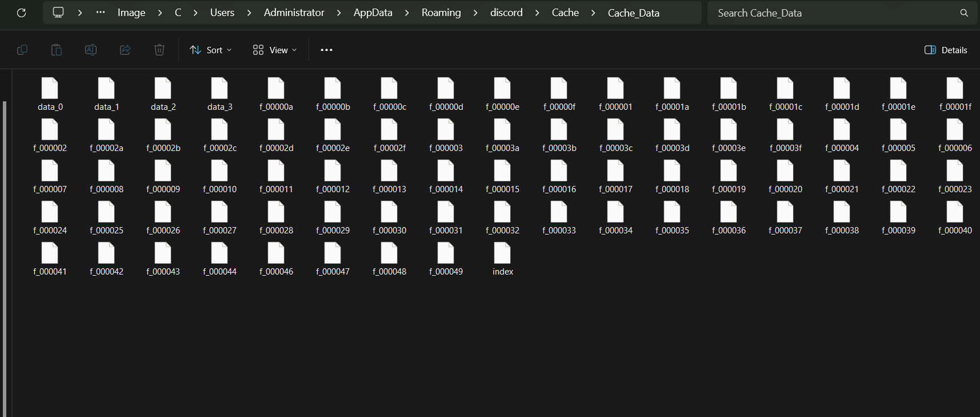Select the f_000033 file icon
This screenshot has width=980, height=417.
(x=559, y=212)
